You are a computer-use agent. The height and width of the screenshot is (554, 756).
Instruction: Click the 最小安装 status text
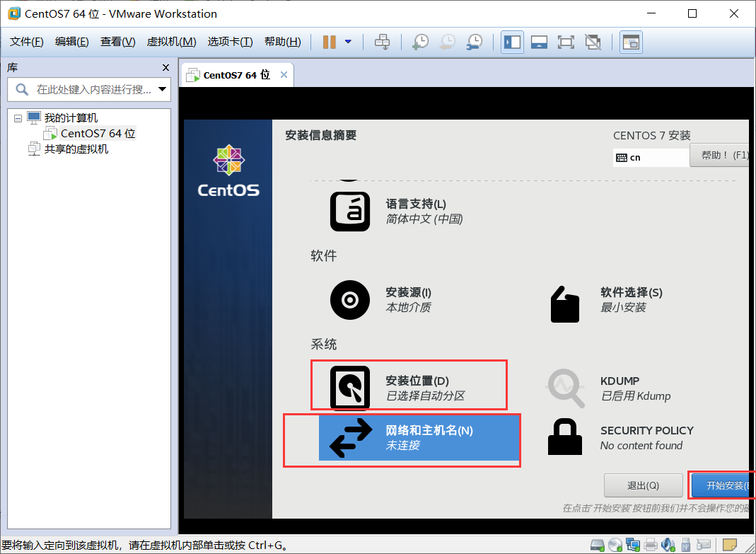[623, 307]
